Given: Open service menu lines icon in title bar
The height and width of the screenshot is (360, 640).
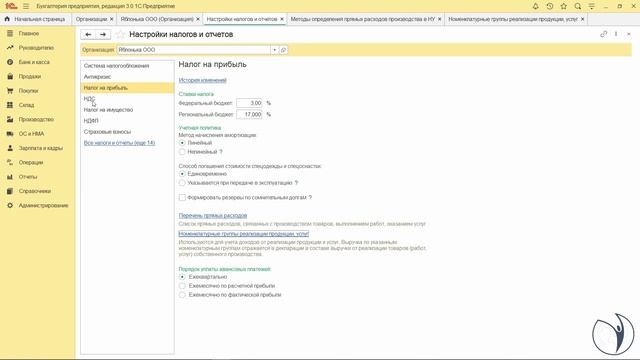Looking at the screenshot, I should click(591, 6).
